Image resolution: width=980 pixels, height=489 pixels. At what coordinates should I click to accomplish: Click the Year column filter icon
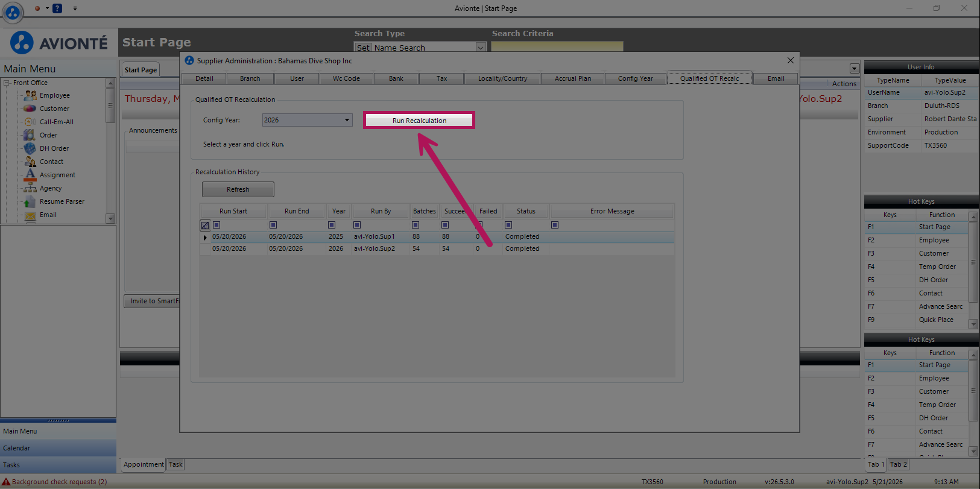332,225
